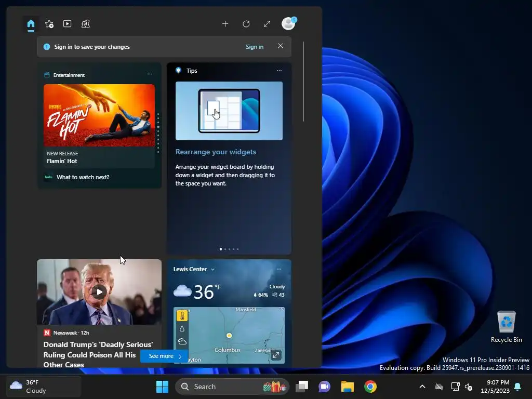Click the taskbar Search box
This screenshot has height=399, width=532.
232,387
